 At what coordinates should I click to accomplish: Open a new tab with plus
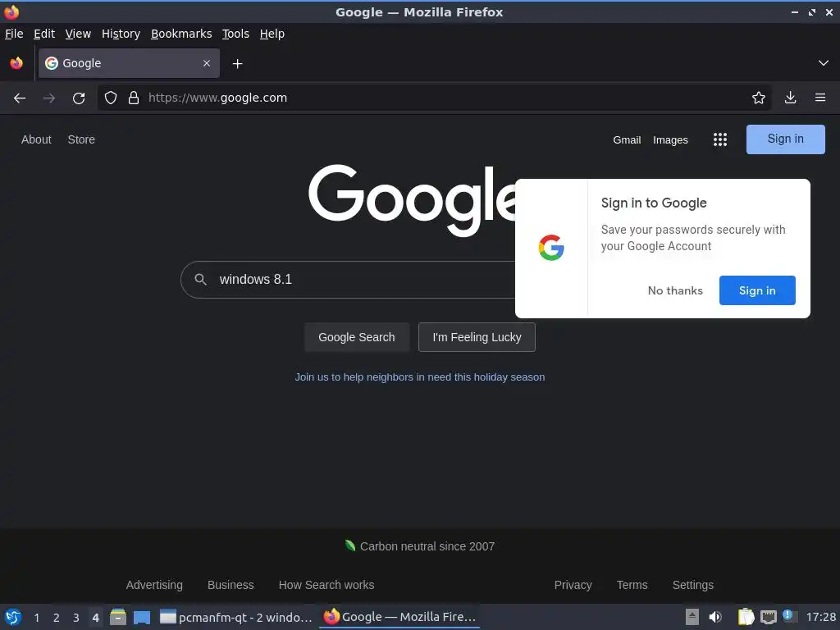pos(237,64)
